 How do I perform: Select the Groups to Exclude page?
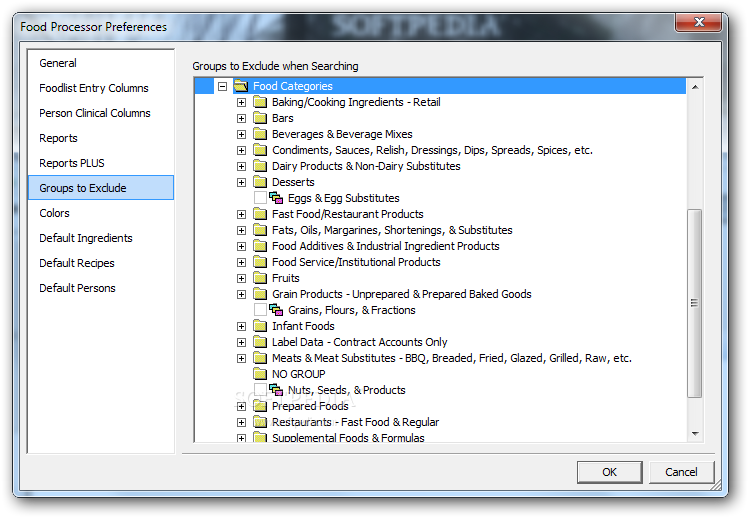(x=101, y=188)
